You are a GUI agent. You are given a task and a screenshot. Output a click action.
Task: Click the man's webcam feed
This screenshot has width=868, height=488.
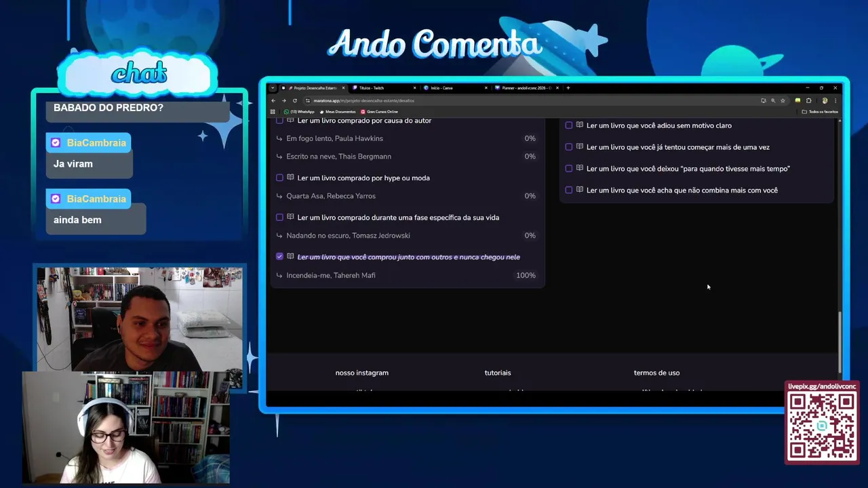point(140,320)
